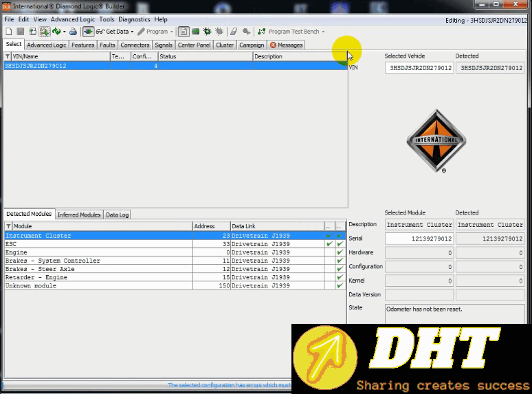The height and width of the screenshot is (394, 532).
Task: Open the Edit menu
Action: click(23, 19)
